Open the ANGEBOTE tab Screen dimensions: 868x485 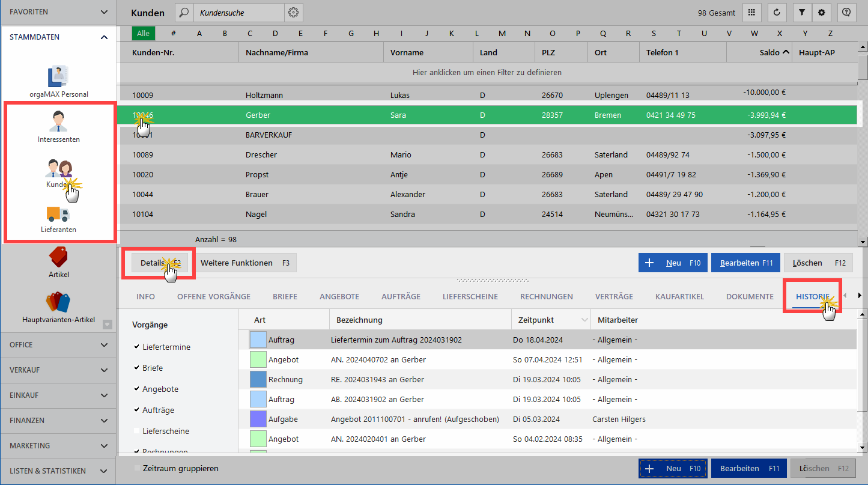[x=339, y=296]
